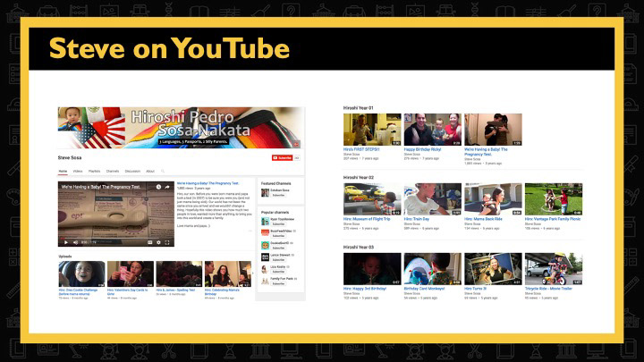Image resolution: width=644 pixels, height=362 pixels.
Task: Open Museum of Flight Trip thumbnail
Action: [372, 199]
